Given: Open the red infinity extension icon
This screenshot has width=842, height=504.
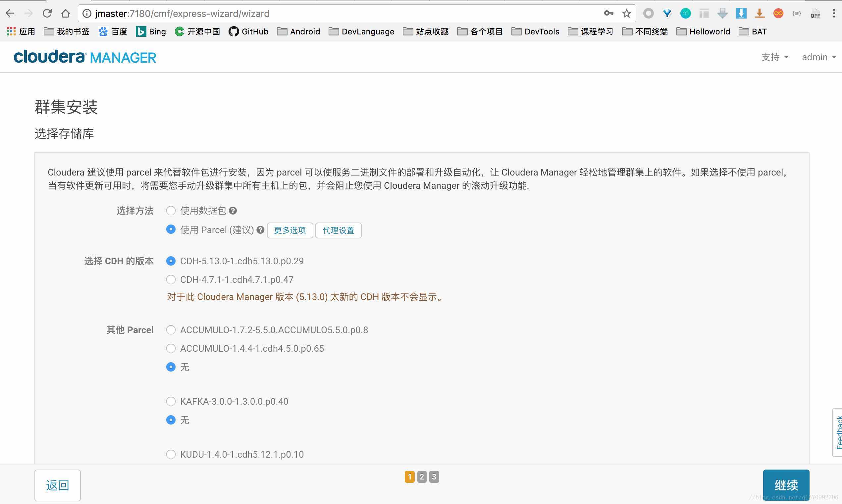Looking at the screenshot, I should (778, 14).
